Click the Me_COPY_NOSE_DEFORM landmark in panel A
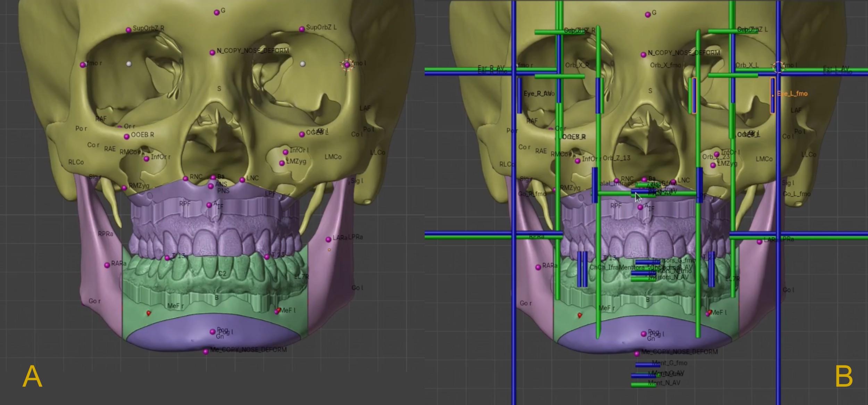This screenshot has width=868, height=405. coord(206,352)
